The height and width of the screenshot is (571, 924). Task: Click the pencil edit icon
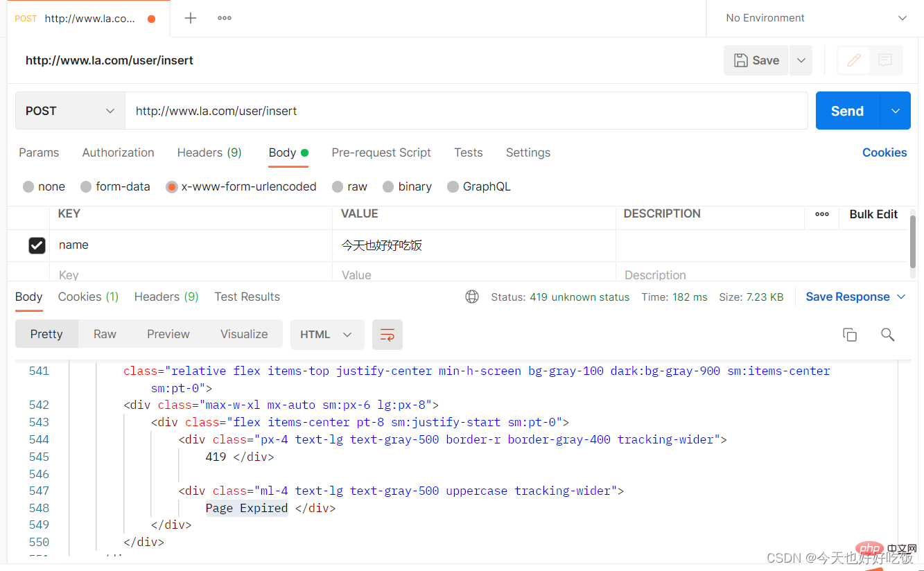(854, 60)
